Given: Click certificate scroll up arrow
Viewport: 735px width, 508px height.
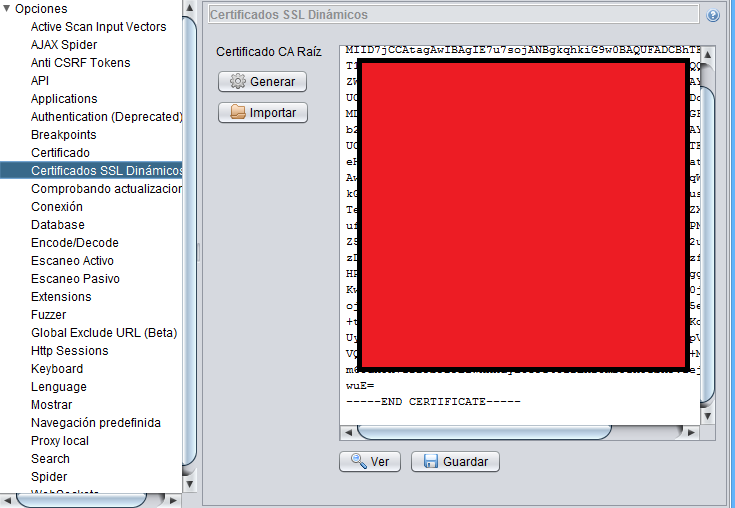Looking at the screenshot, I should [x=708, y=55].
